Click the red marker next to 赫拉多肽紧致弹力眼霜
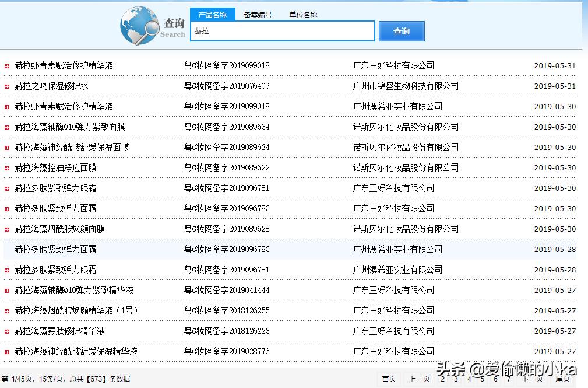The height and width of the screenshot is (388, 588). click(8, 188)
